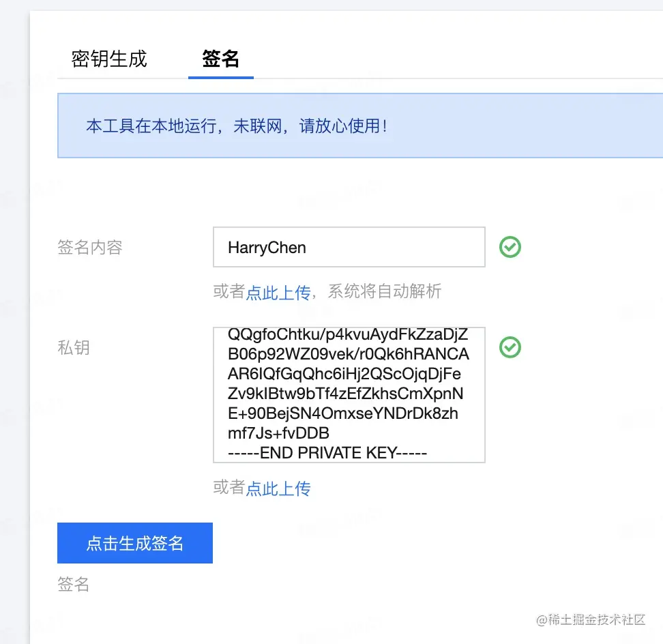This screenshot has height=644, width=663.
Task: Click key line starting with QQgfoChtku
Action: (x=348, y=334)
